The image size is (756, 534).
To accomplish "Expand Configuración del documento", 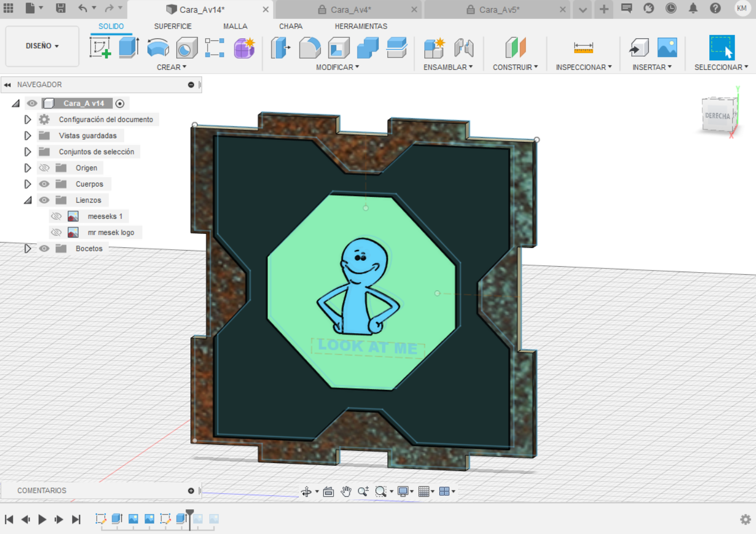I will point(27,119).
